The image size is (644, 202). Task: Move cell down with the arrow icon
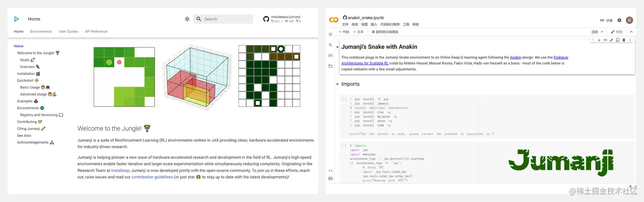[599, 40]
